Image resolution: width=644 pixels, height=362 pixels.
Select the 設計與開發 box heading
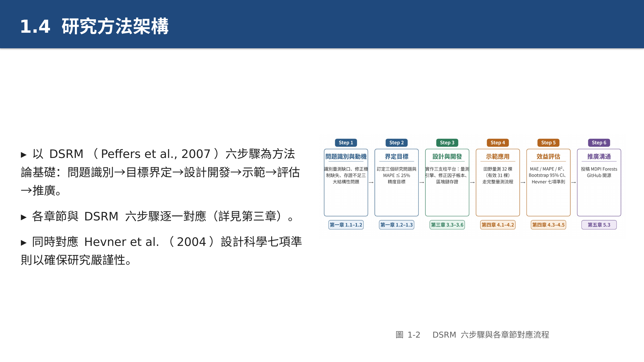click(447, 157)
